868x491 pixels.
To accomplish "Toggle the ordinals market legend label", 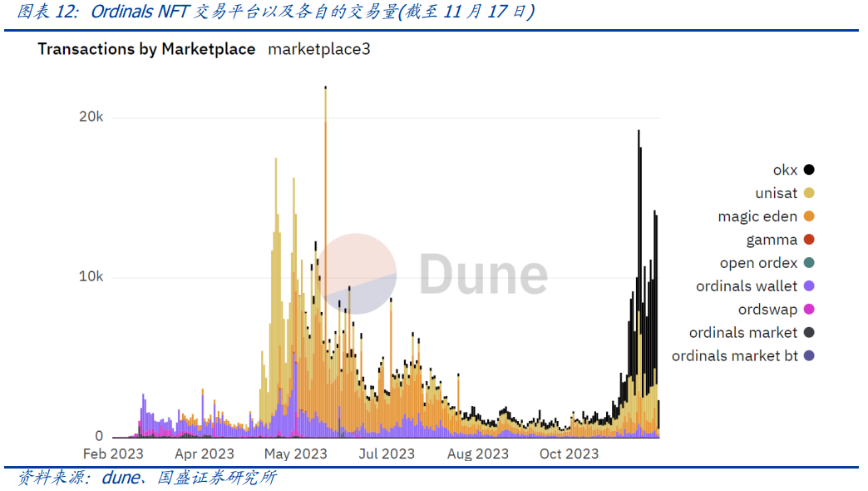I will (x=743, y=333).
